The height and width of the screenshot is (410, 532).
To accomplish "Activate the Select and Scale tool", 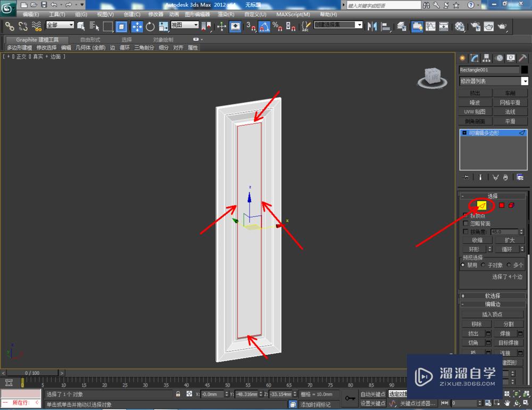I will (163, 26).
